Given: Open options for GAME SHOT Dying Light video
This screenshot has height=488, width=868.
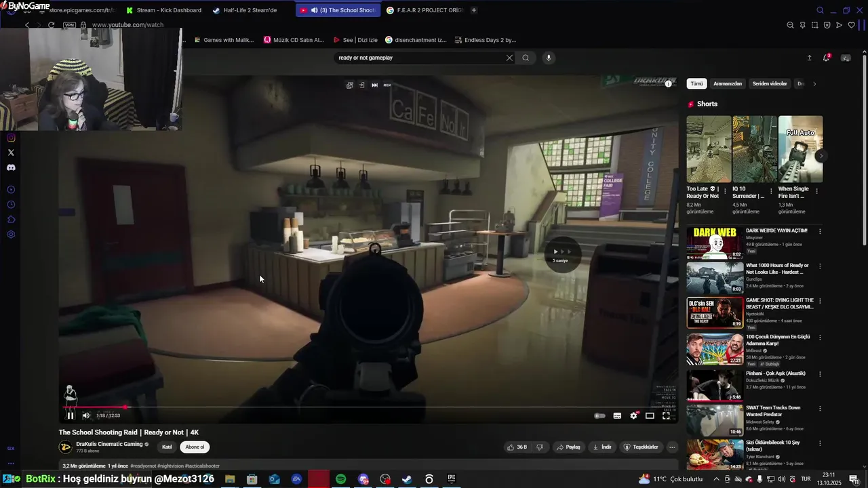Looking at the screenshot, I should click(819, 300).
